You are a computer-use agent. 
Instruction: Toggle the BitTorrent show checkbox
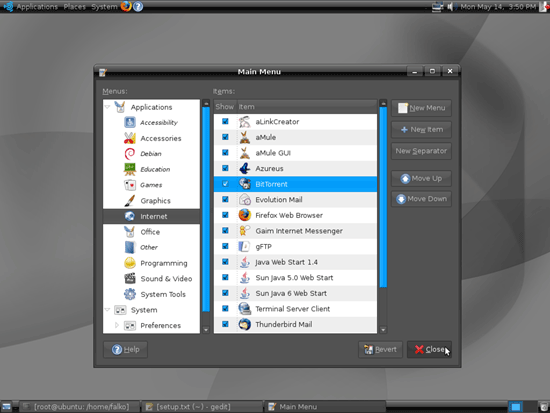click(225, 184)
